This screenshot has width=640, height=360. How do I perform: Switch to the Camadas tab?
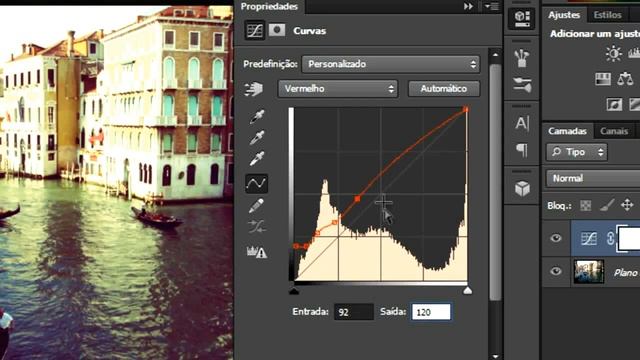(567, 131)
